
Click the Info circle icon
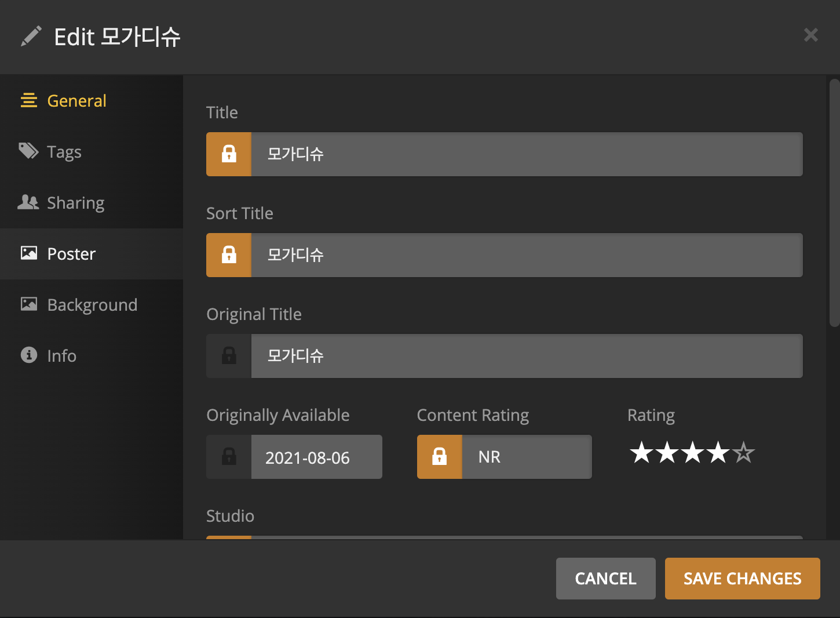coord(29,355)
